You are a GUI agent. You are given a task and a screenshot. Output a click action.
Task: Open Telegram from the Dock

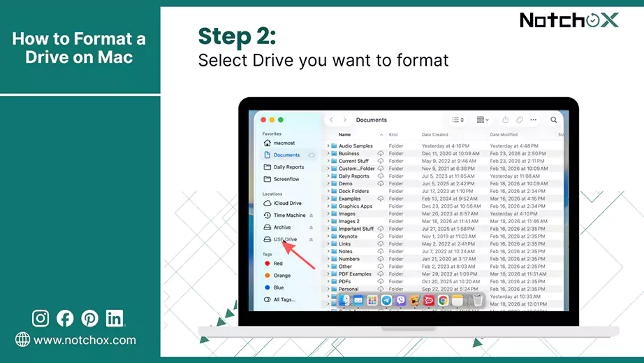386,301
